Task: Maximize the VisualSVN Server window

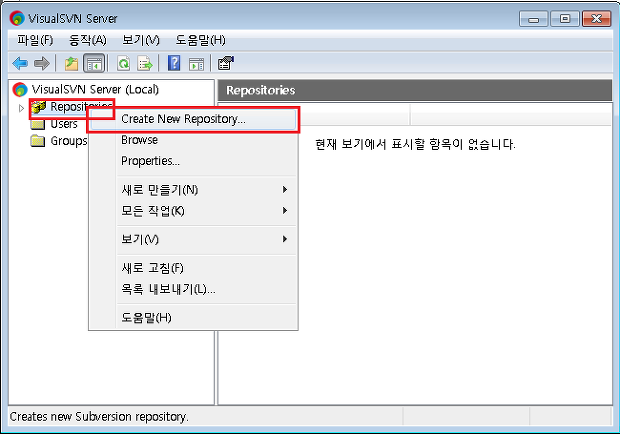Action: click(x=565, y=19)
